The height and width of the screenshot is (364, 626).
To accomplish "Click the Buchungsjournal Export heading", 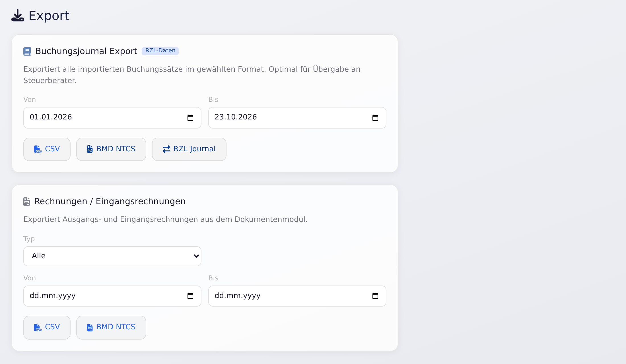I will click(86, 51).
